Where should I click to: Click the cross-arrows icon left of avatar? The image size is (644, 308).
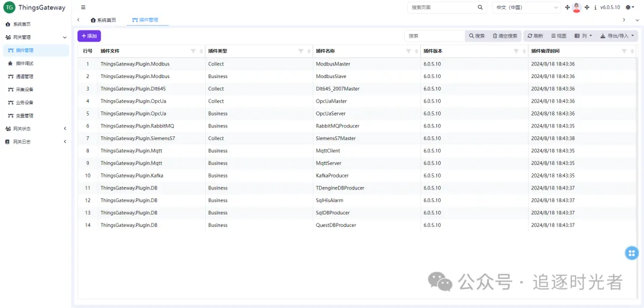568,7
